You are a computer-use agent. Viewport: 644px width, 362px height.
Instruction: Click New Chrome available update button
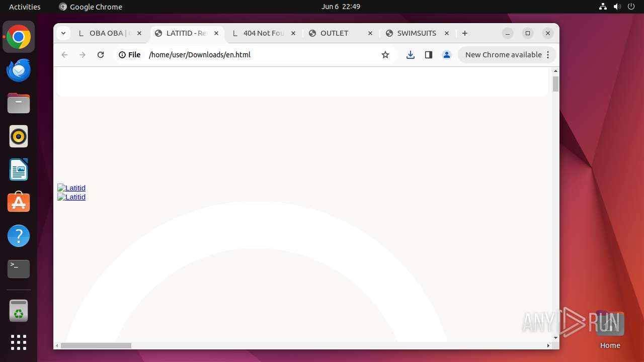click(x=503, y=55)
